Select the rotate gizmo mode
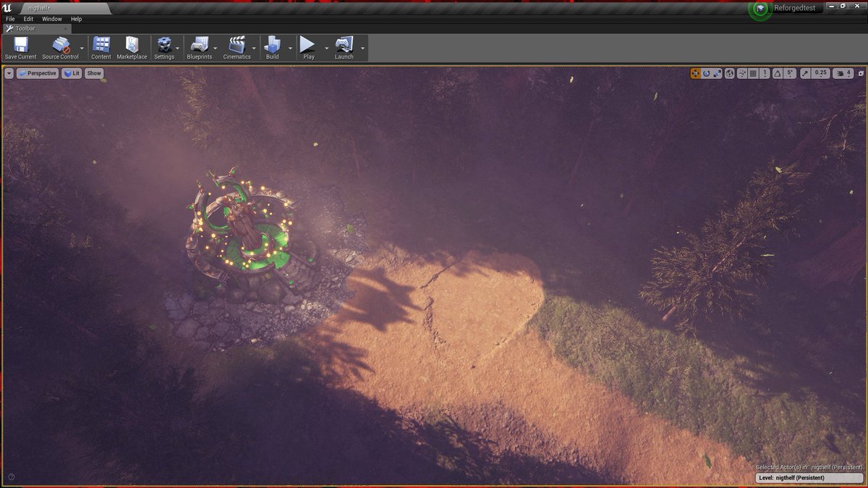 (x=706, y=73)
